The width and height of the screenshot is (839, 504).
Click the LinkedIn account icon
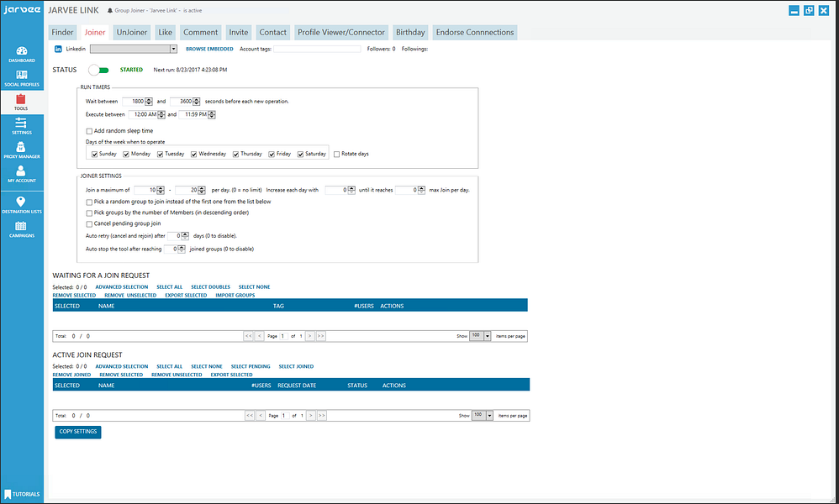click(58, 50)
